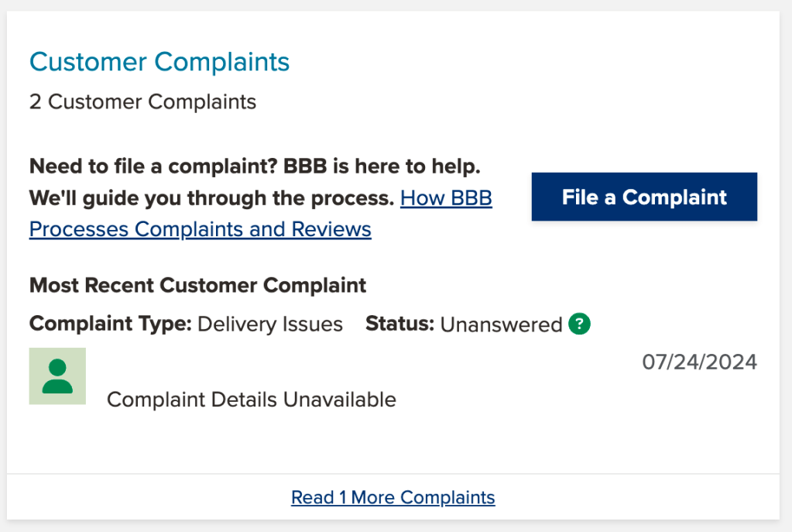Click "Processes Complaints and Reviews" link line

200,229
